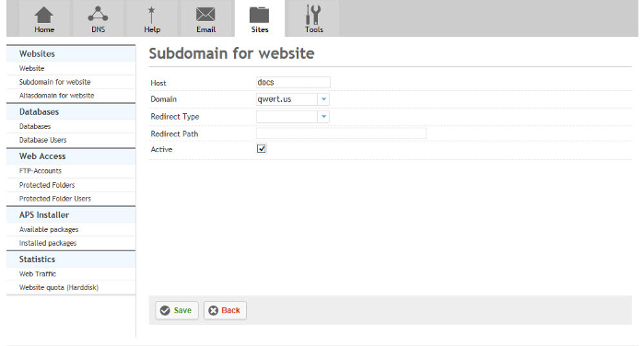Click the Redirect Type label
Viewport: 644px width, 346px height.
174,117
